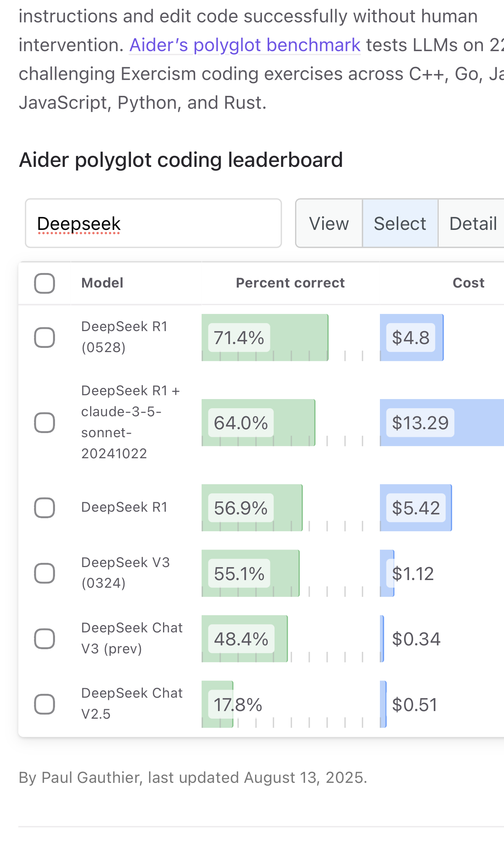
Task: Click the Paul Gauthier last updated line
Action: (x=193, y=777)
